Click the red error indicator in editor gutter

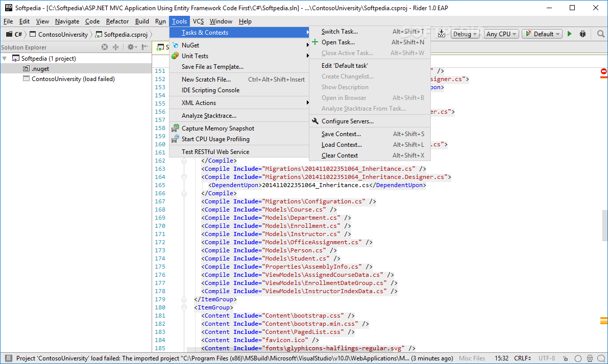coord(604,72)
